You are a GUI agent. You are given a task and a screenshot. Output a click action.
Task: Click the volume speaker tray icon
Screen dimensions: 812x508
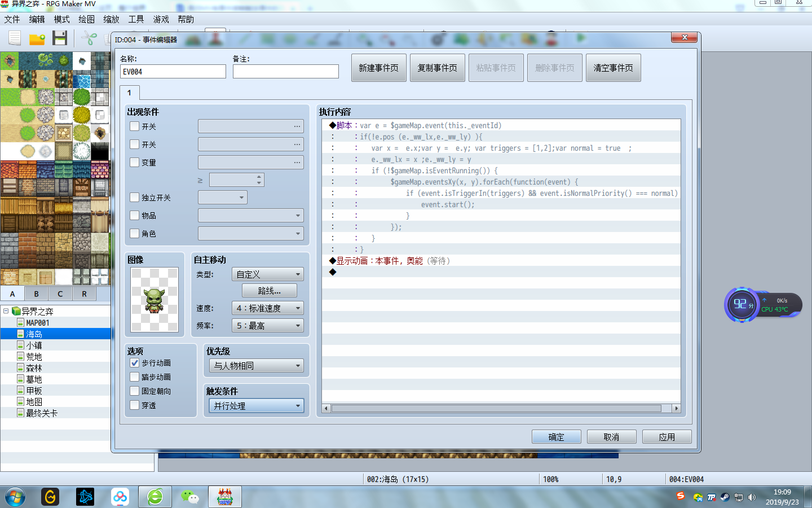[752, 497]
